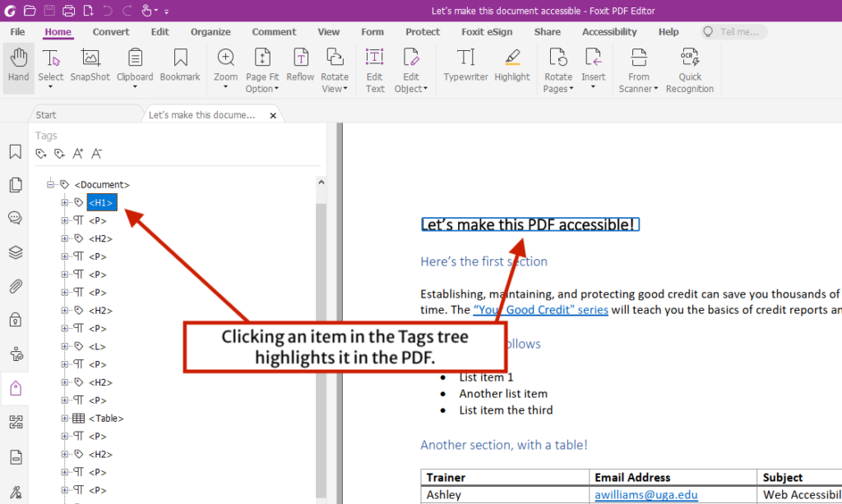Open the awilliams@uga.edu email link
The width and height of the screenshot is (842, 504).
(646, 494)
